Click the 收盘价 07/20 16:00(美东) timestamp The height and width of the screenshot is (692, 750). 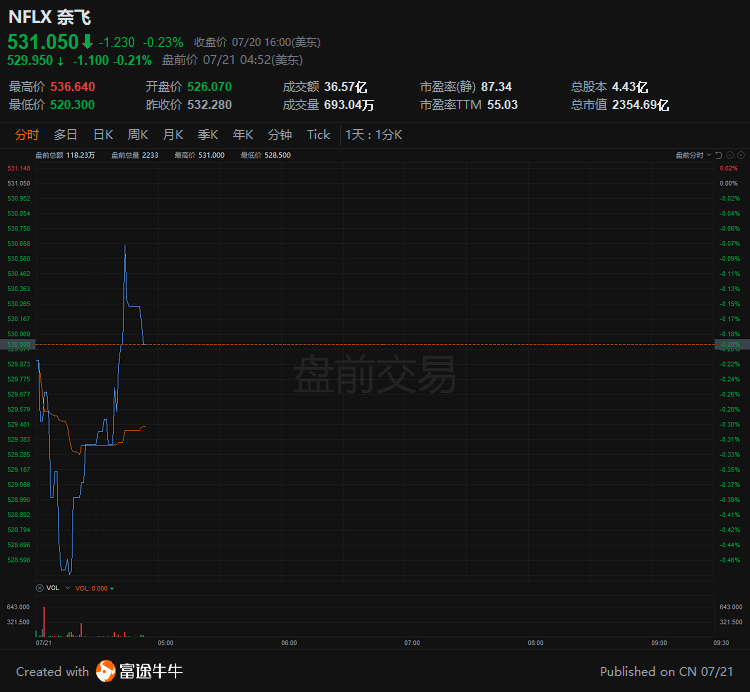click(257, 42)
